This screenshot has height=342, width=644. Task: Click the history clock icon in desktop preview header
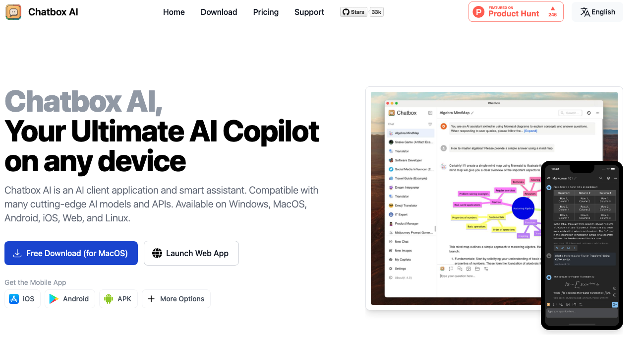click(x=589, y=113)
